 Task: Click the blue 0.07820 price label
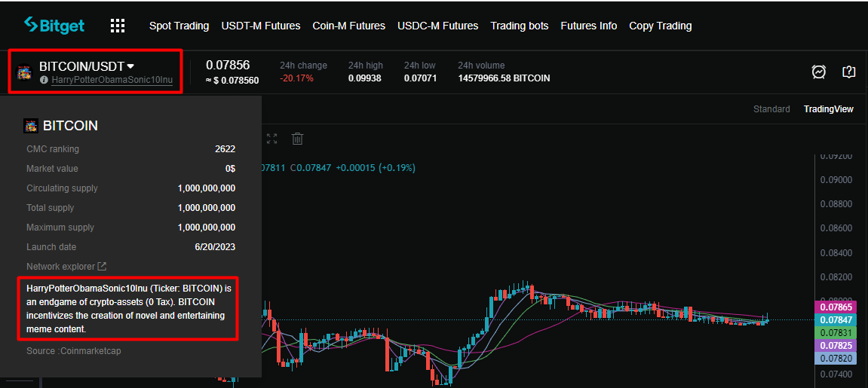click(836, 358)
